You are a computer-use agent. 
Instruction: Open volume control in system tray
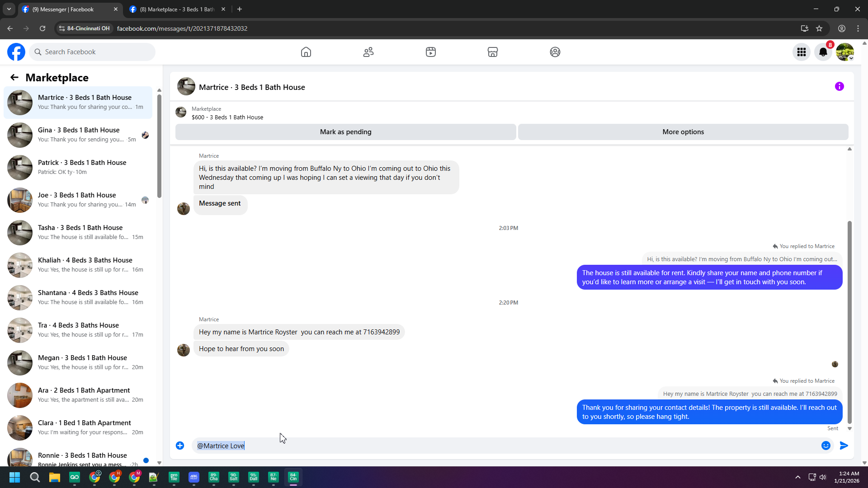coord(823,477)
